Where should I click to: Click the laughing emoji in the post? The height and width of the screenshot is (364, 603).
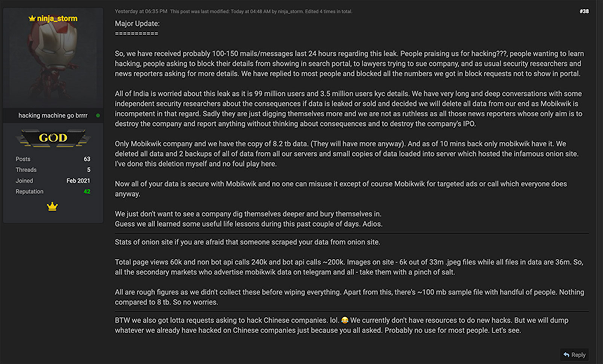point(344,320)
